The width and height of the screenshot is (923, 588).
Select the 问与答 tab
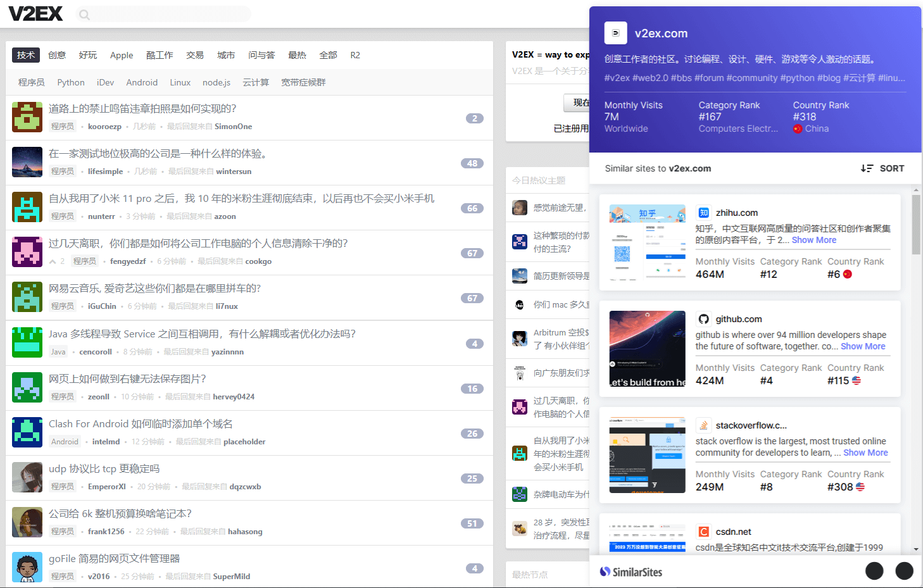tap(261, 55)
